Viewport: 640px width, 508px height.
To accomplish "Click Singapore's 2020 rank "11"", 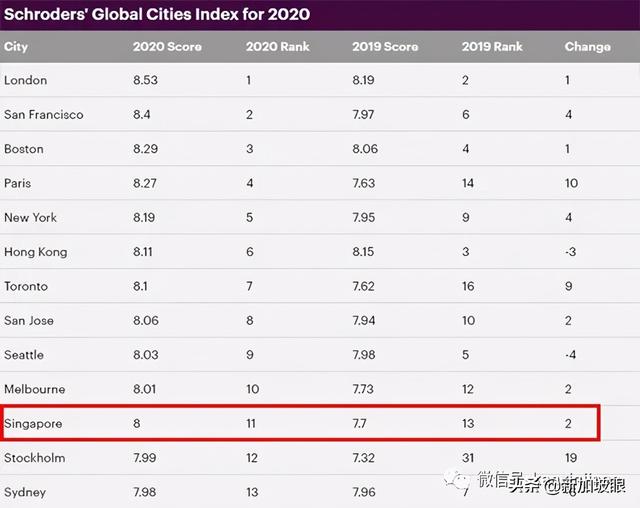I will [x=251, y=424].
